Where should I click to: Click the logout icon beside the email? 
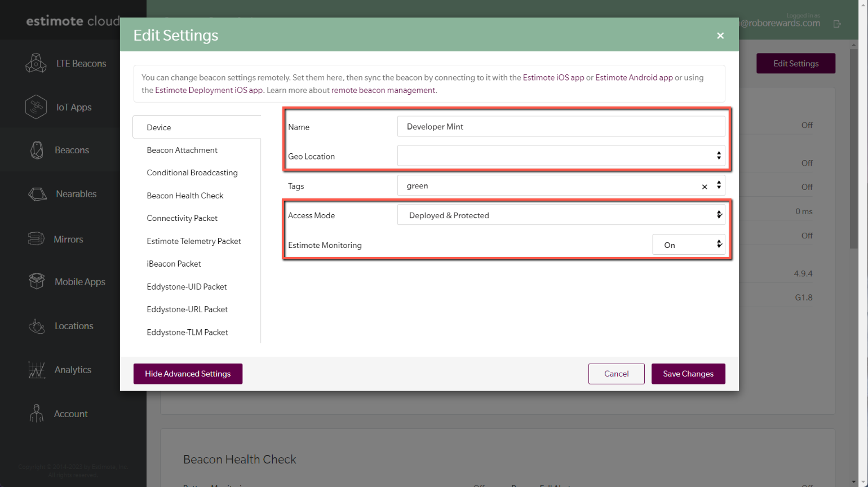837,24
